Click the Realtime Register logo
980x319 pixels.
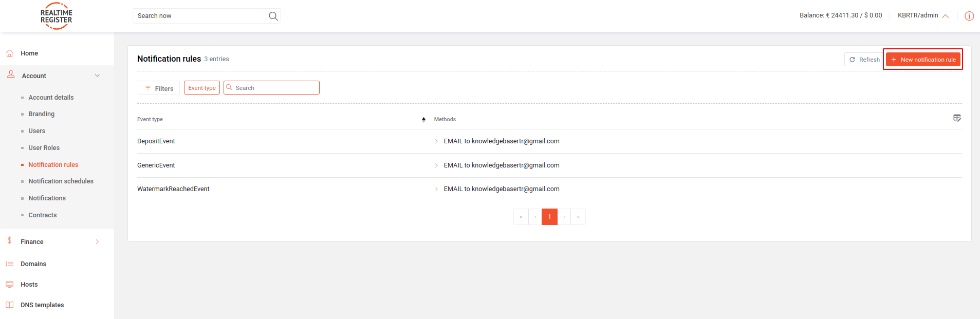(57, 16)
